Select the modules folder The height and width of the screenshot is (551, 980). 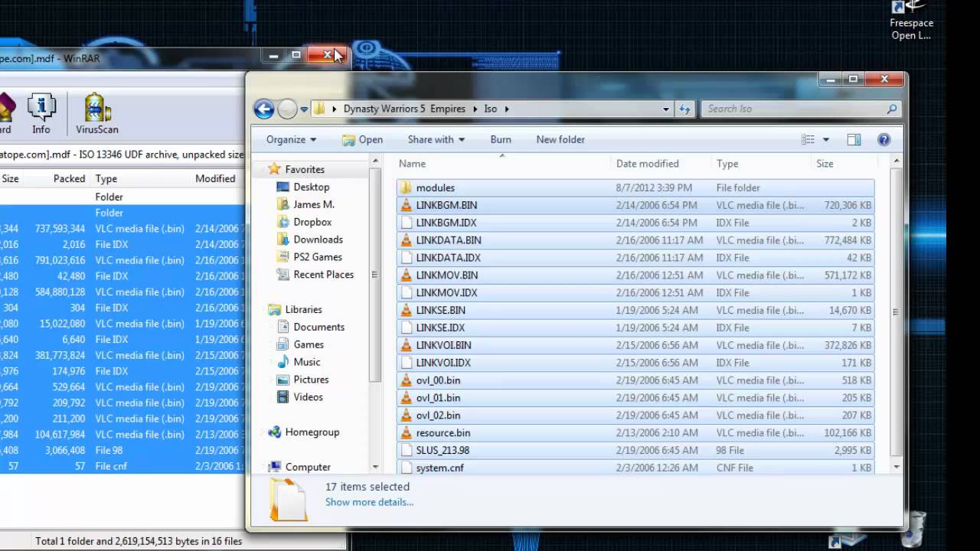tap(635, 187)
